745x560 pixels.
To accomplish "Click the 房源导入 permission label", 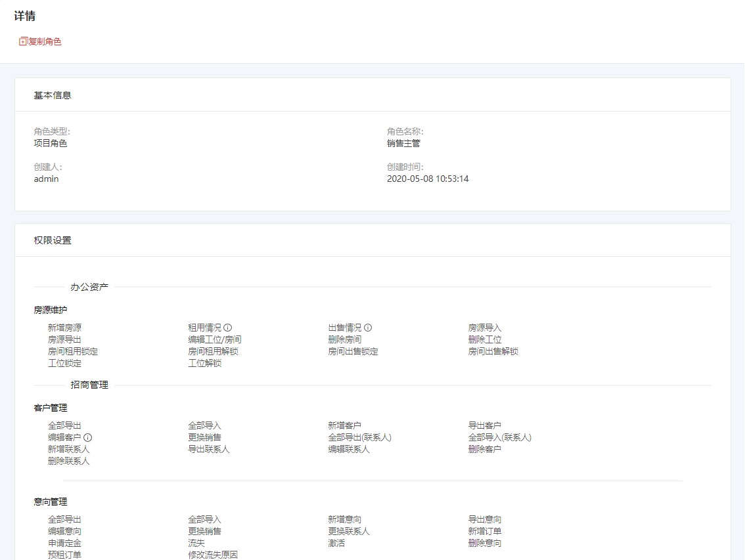I will 484,328.
